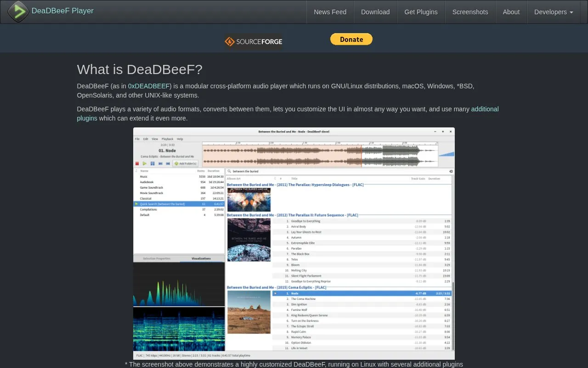588x368 pixels.
Task: Select the "Audiobook" playlist row
Action: (x=179, y=182)
